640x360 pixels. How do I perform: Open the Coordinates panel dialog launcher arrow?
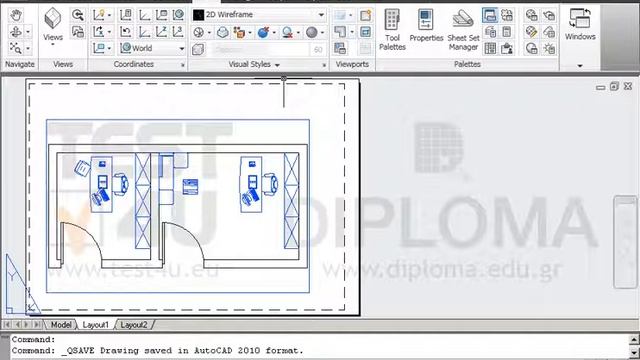pos(182,65)
